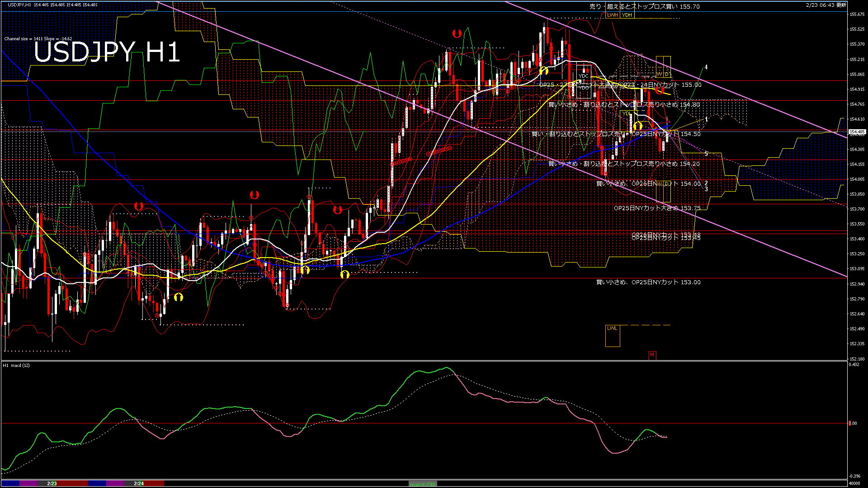Click the LWH label marker at the top of chart
The width and height of the screenshot is (868, 488).
coord(613,14)
